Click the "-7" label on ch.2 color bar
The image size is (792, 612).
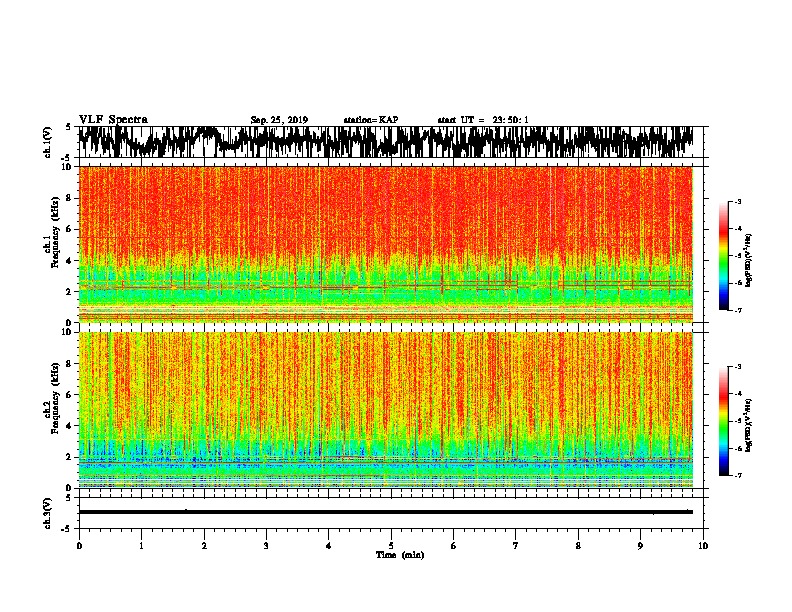point(737,476)
